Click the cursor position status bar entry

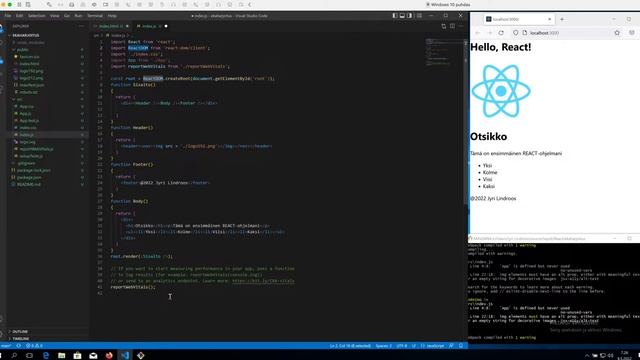350,346
